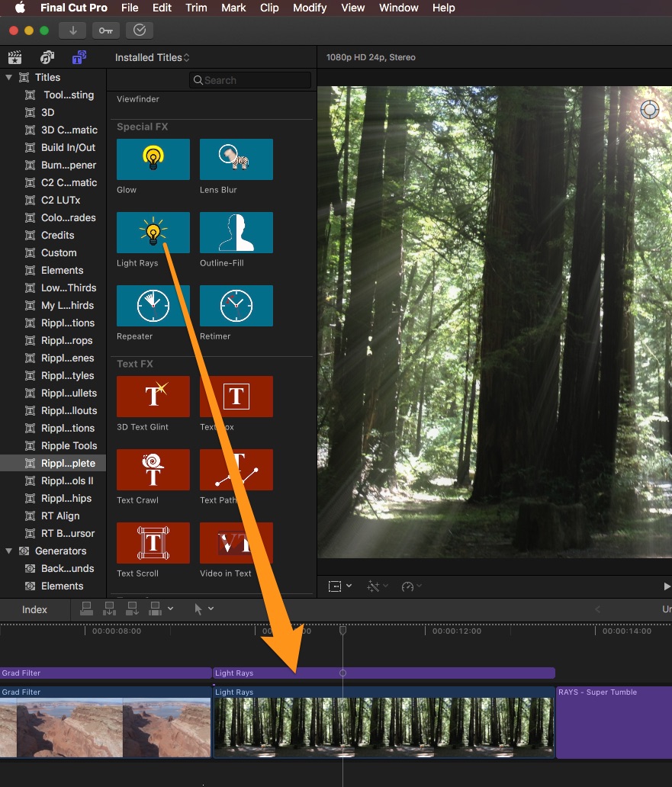Click the Insert clip edit button
Screen dimensions: 672x787
tap(109, 609)
